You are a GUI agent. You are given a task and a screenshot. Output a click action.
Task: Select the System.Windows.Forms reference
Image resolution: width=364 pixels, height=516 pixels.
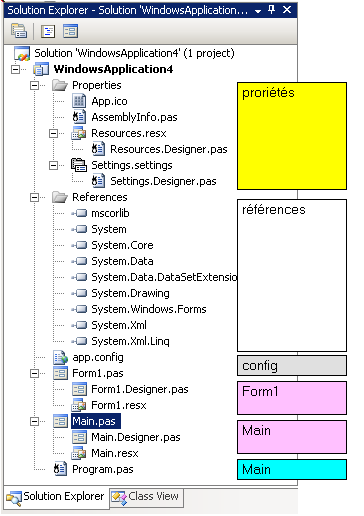point(149,309)
